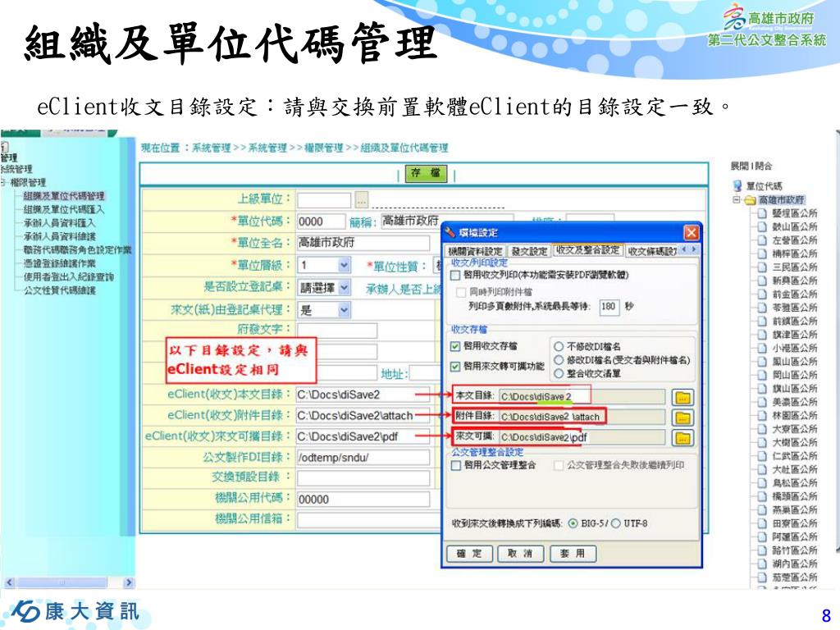Click the folder icon beside 來文可攜
This screenshot has height=630, width=840.
pos(682,438)
